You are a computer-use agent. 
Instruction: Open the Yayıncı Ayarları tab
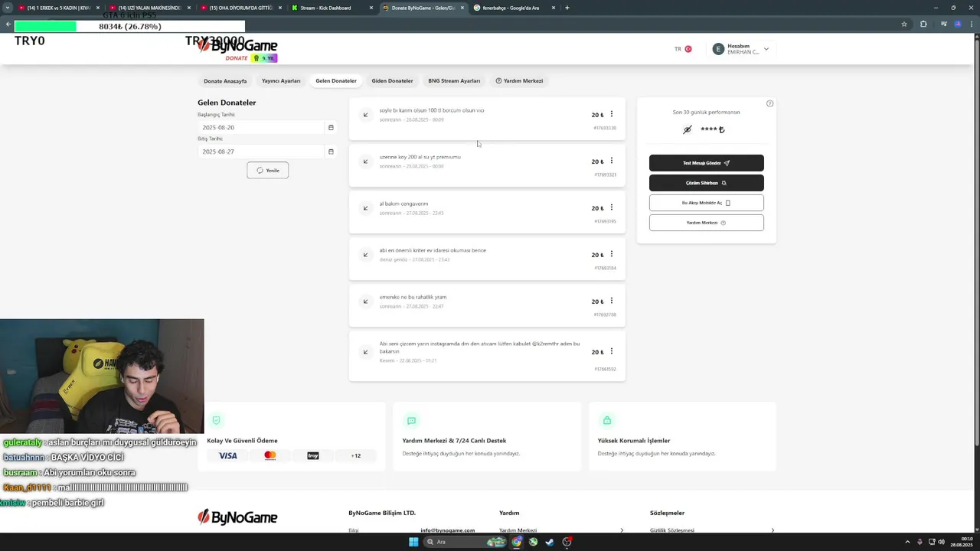point(281,80)
